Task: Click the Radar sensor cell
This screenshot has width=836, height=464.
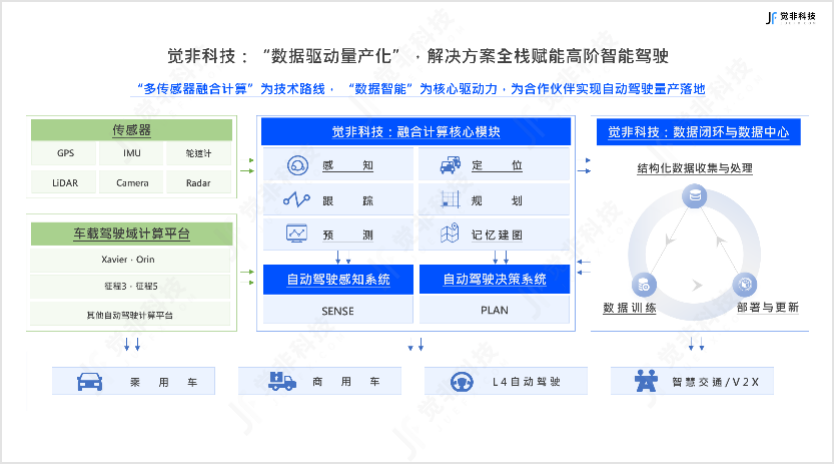Action: (198, 183)
